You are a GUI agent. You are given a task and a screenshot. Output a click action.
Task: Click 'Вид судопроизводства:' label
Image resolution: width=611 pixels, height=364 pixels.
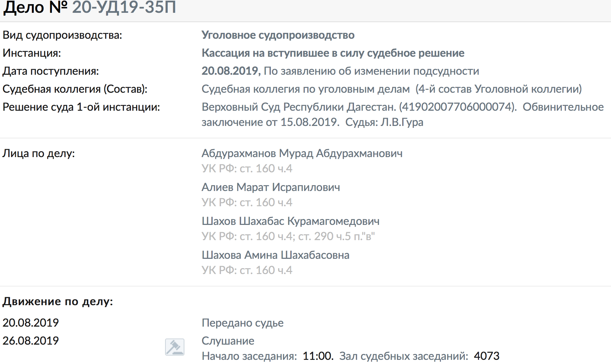point(62,35)
